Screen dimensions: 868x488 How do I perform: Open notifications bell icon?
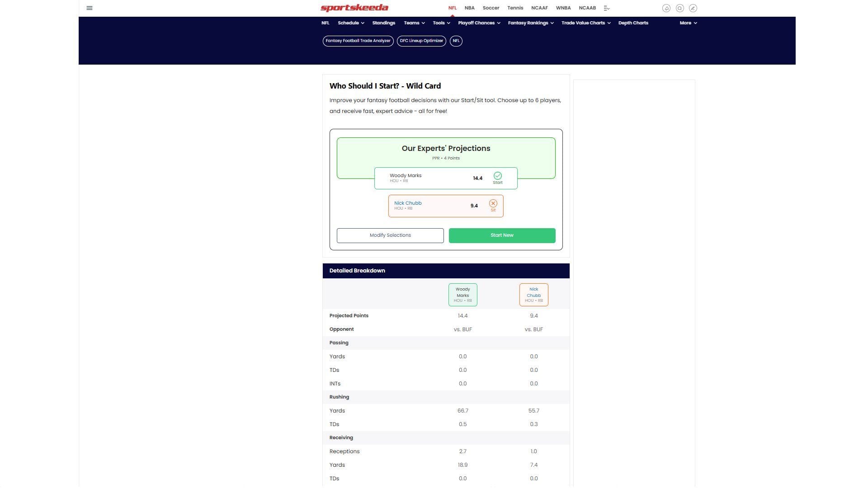tap(666, 8)
